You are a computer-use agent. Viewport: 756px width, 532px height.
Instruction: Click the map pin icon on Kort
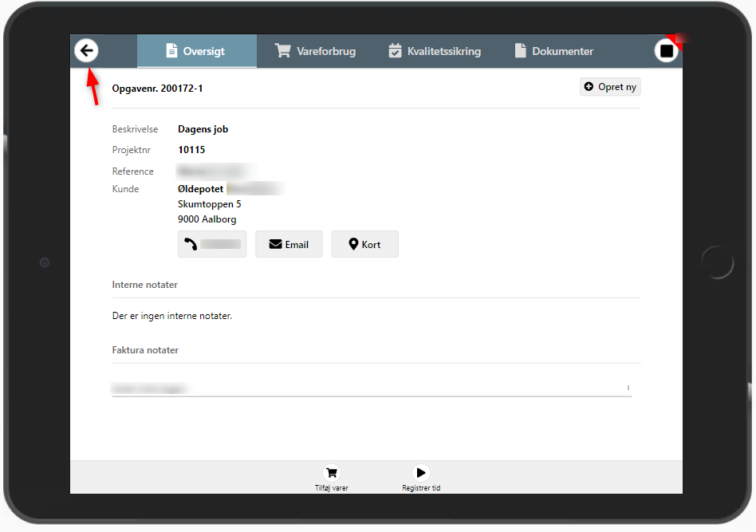point(352,244)
